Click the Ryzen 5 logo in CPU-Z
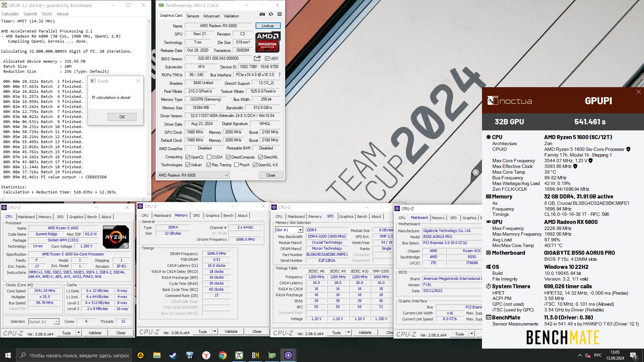 (x=116, y=237)
